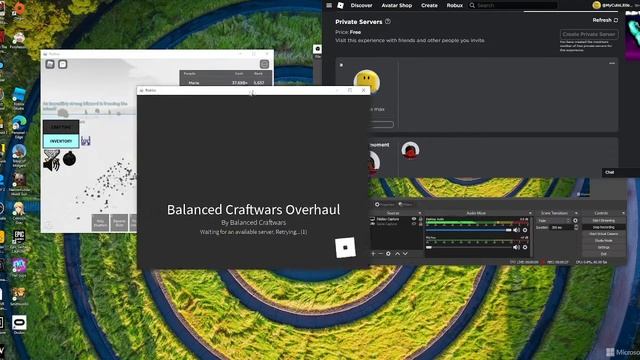The width and height of the screenshot is (640, 360).
Task: Select the INVENTORY tab in game
Action: (61, 141)
